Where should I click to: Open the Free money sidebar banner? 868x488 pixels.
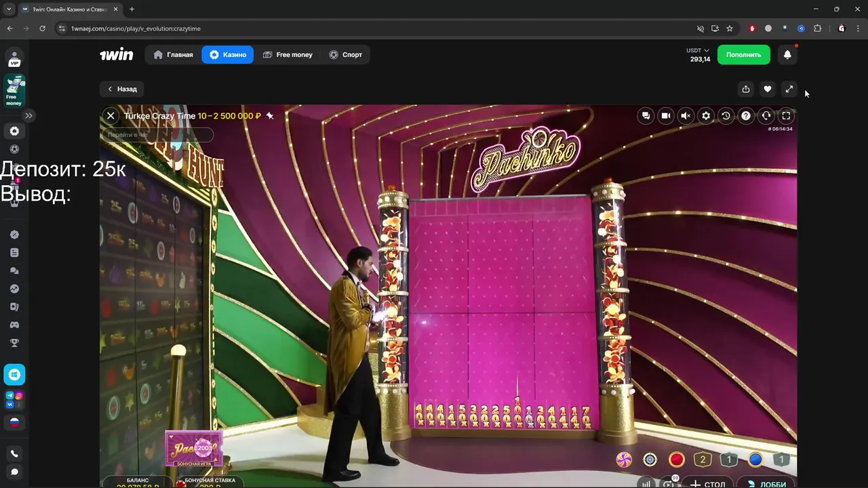coord(14,91)
